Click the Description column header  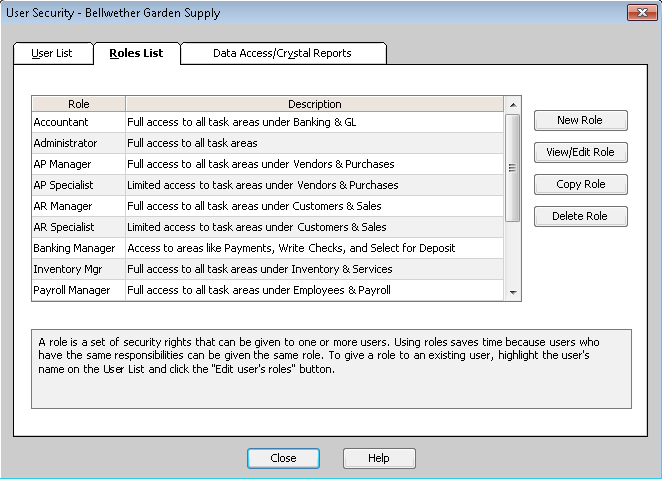click(314, 104)
